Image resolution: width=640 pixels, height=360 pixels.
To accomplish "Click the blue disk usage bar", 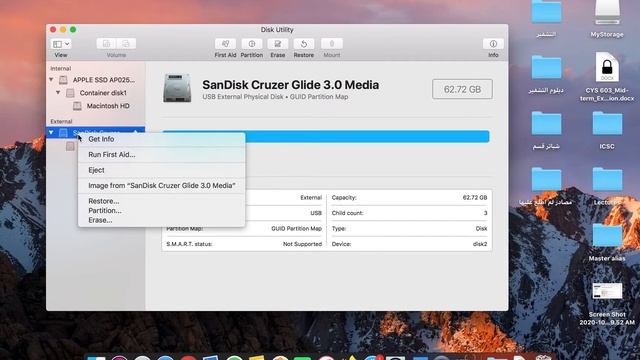I will [x=367, y=136].
